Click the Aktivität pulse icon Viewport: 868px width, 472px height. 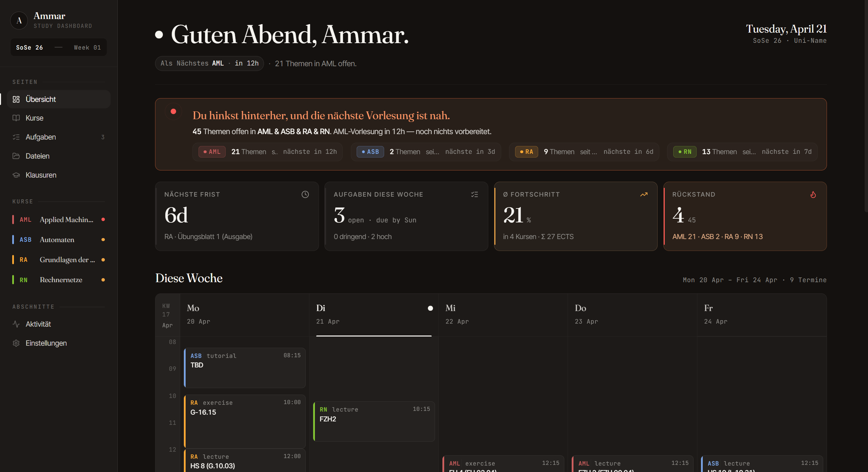point(16,324)
